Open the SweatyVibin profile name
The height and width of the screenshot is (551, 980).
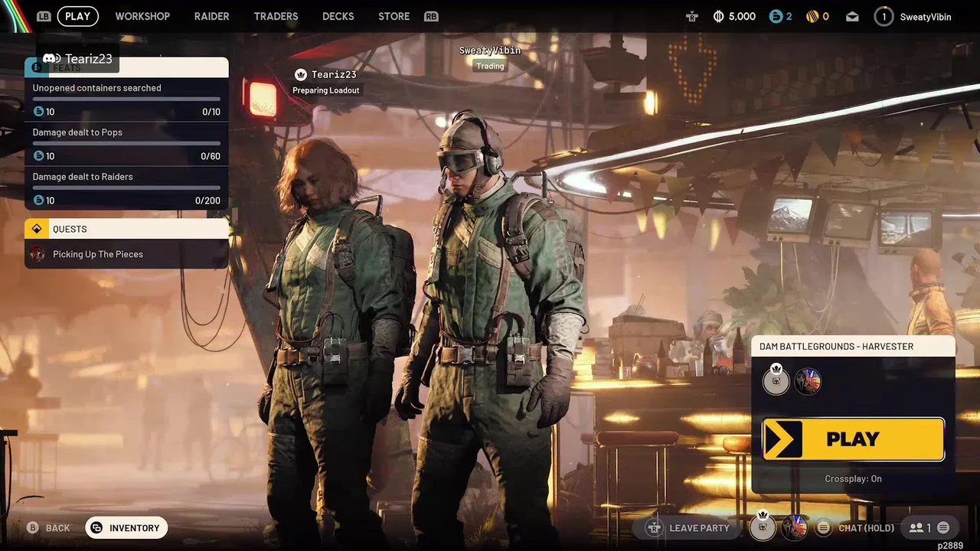(926, 17)
